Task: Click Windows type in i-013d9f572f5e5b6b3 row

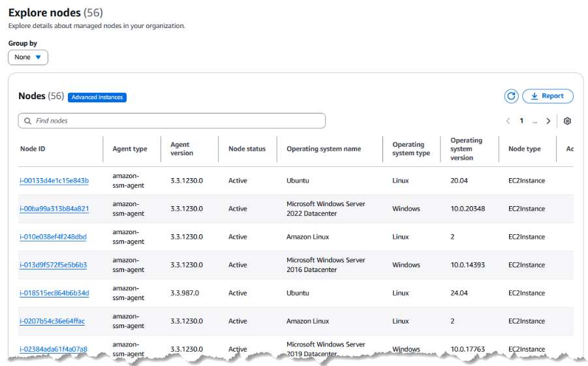Action: point(406,265)
